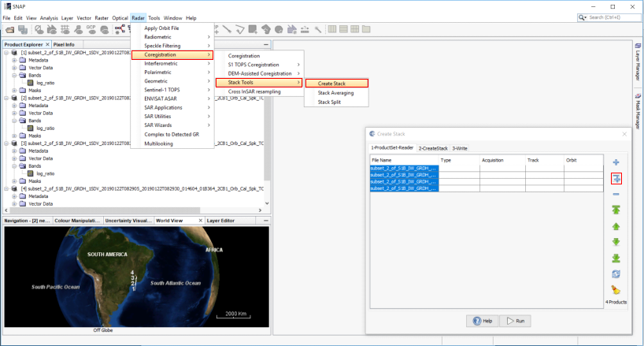Expand the Metadata node of product [1]
The image size is (644, 346).
(14, 60)
